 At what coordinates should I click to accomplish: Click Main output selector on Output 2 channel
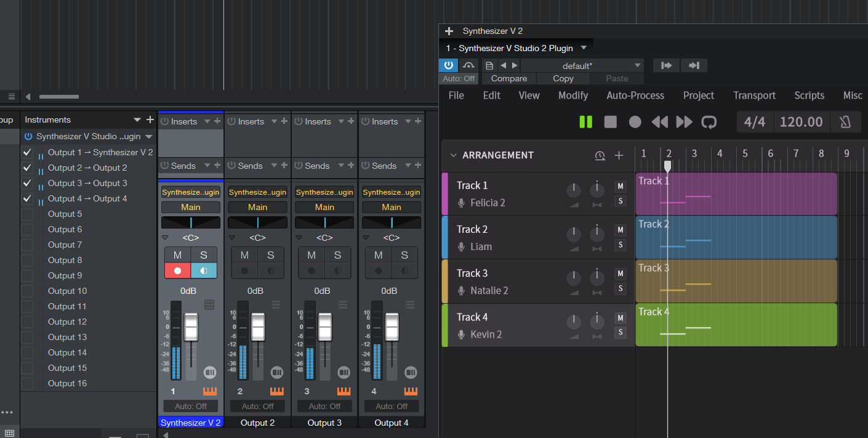coord(257,207)
